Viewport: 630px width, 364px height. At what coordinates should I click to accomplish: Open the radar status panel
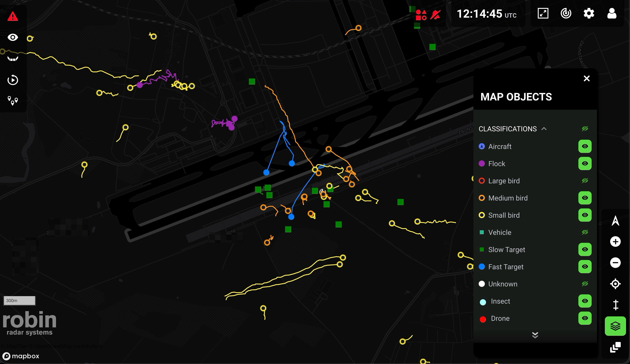coord(566,13)
